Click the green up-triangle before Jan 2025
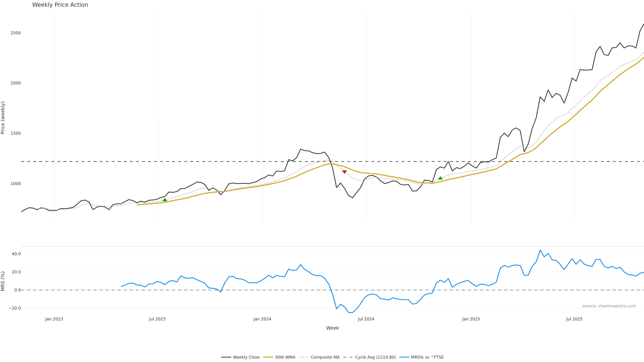This screenshot has height=362, width=644. (x=440, y=178)
